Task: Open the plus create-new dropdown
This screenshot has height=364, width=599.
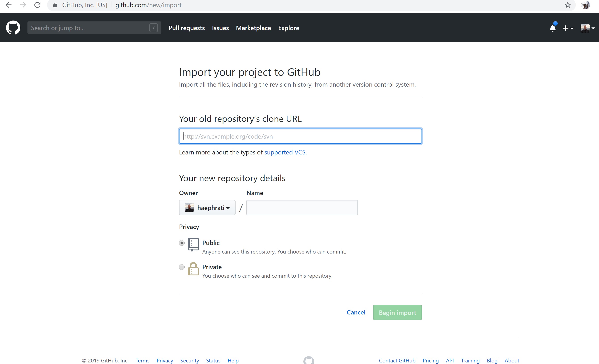Action: [x=568, y=28]
